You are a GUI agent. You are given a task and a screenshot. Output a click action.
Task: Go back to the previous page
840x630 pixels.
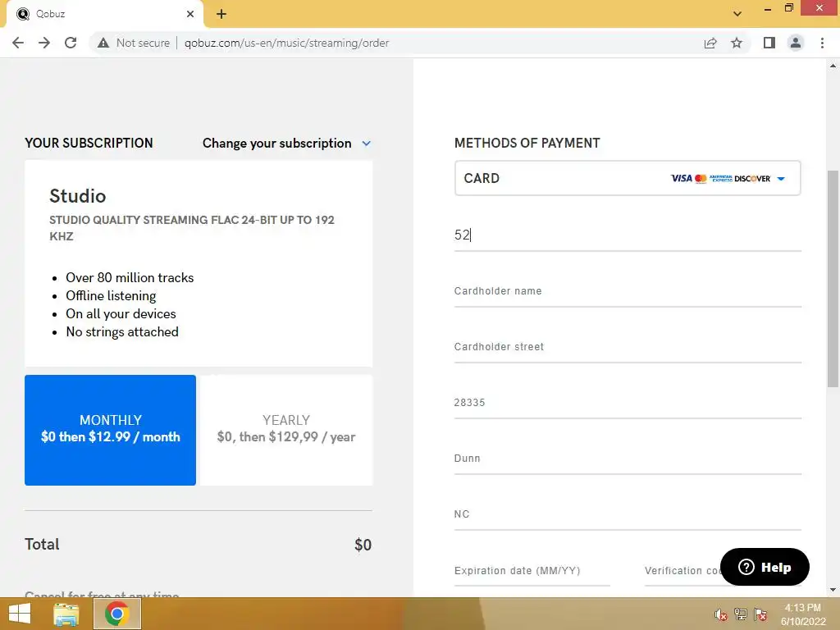pos(18,43)
